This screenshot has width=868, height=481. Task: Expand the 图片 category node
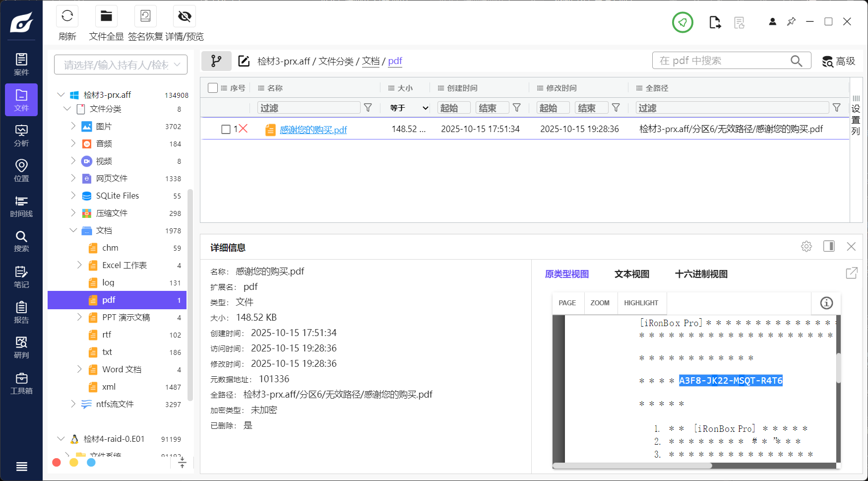(x=73, y=126)
